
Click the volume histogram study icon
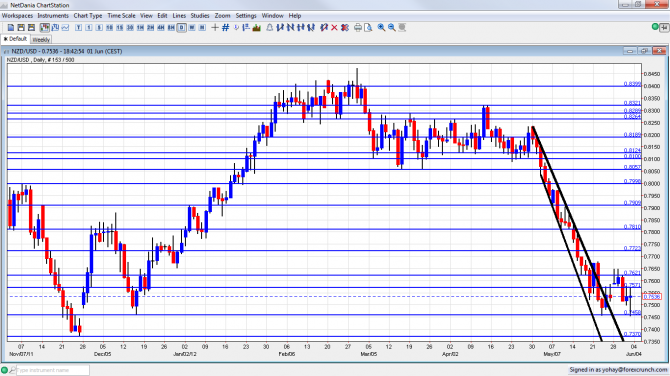pyautogui.click(x=256, y=28)
